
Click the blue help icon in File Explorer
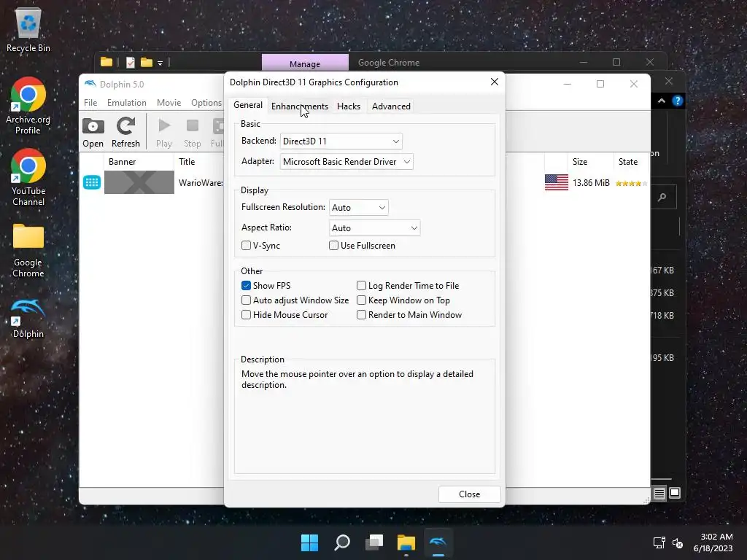678,101
